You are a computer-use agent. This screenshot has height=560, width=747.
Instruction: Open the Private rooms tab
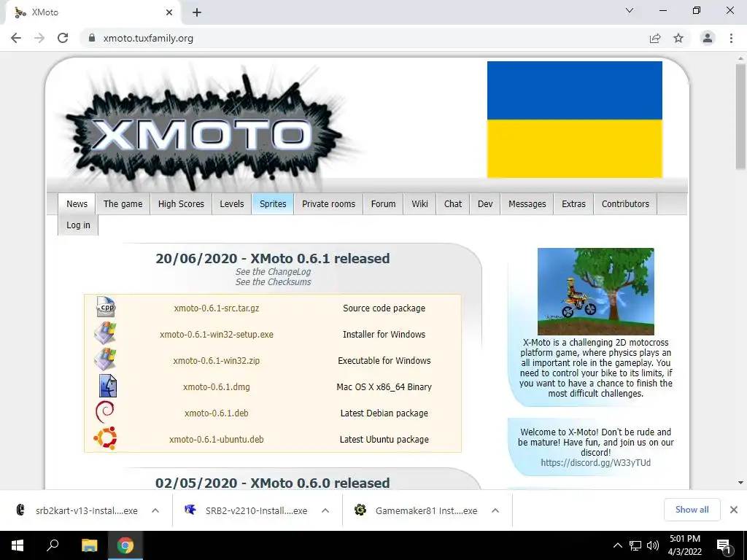329,204
